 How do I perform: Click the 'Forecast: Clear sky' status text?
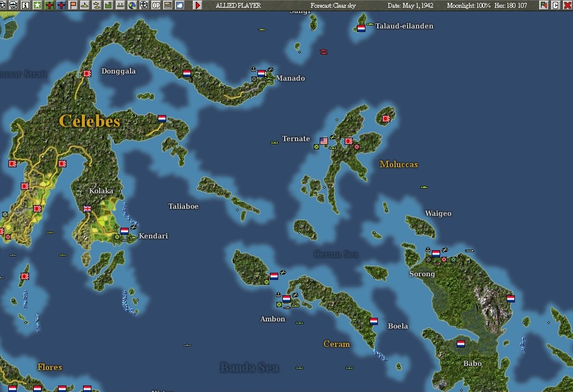(x=333, y=5)
